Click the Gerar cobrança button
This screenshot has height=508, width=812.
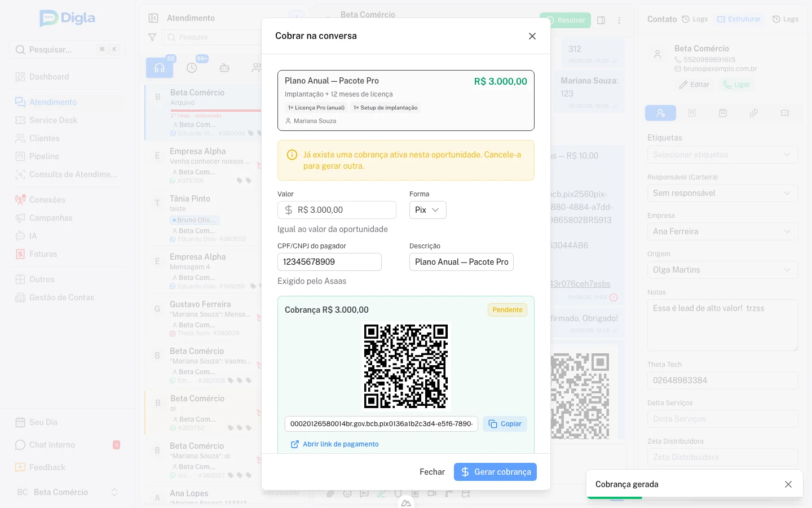495,472
